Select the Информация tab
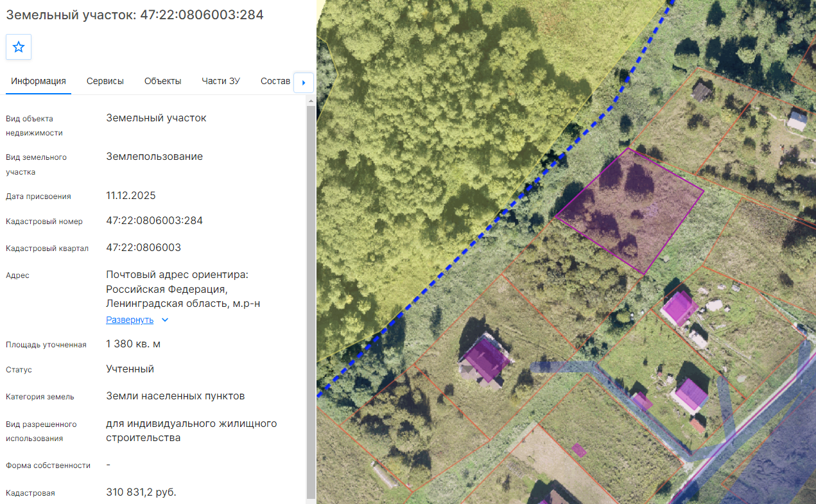The image size is (816, 504). [x=39, y=81]
